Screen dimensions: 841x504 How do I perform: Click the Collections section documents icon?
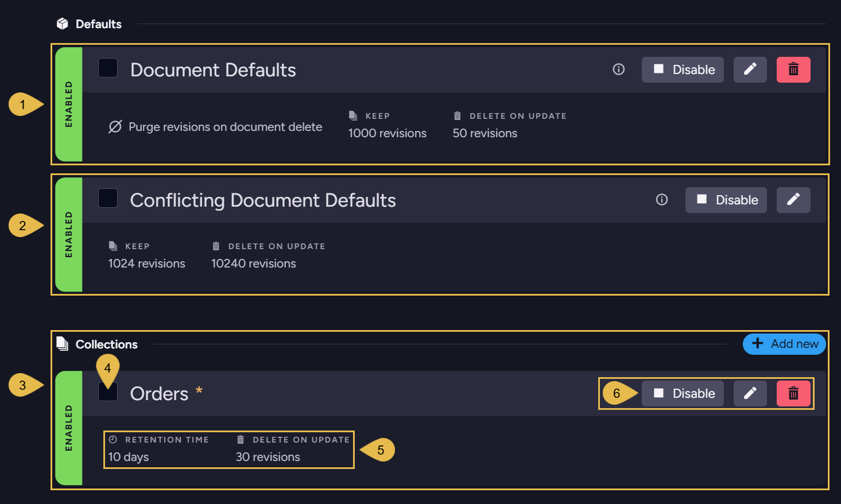click(62, 344)
